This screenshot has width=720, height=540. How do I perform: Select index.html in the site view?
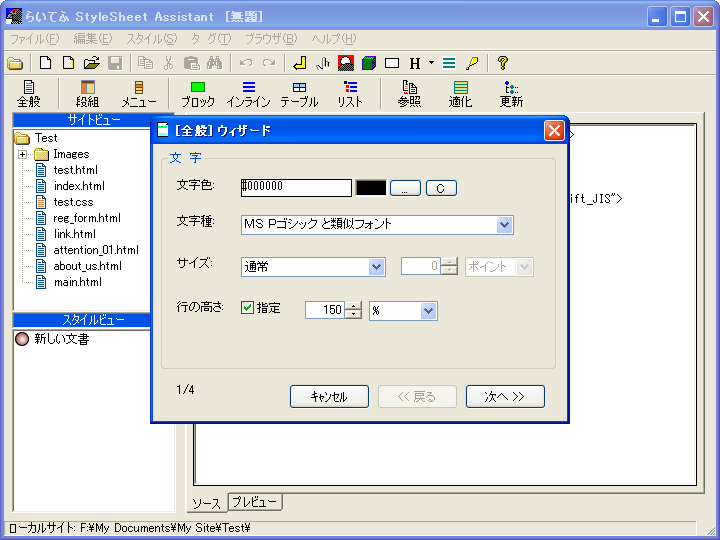[x=79, y=186]
